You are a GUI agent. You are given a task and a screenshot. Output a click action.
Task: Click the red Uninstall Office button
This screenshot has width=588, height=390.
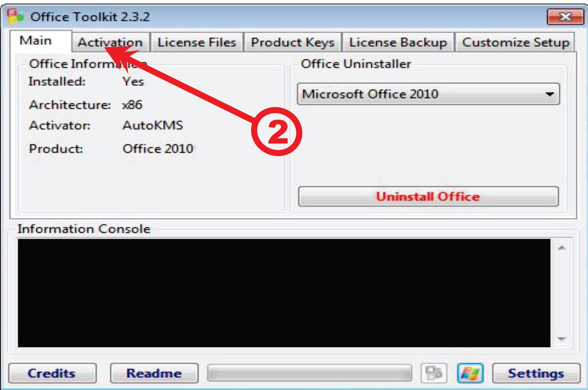pyautogui.click(x=428, y=197)
